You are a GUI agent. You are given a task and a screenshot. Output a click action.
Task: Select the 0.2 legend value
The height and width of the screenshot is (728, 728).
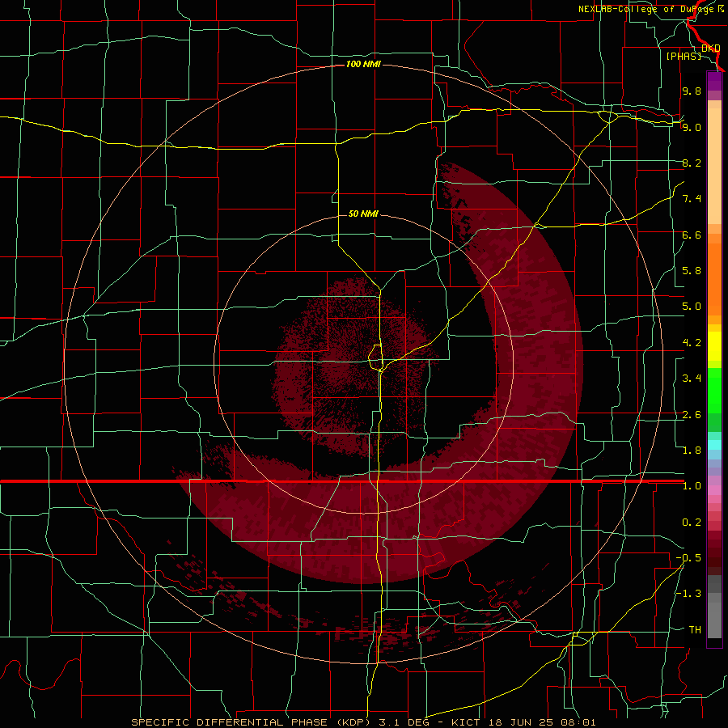(x=692, y=523)
